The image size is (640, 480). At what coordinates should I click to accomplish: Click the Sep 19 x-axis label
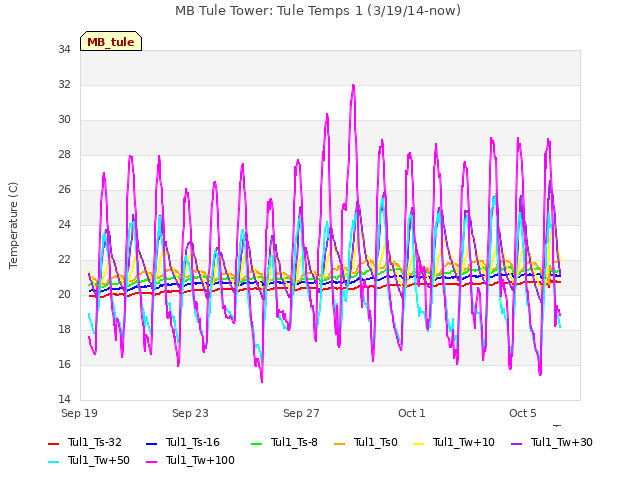[x=79, y=413]
